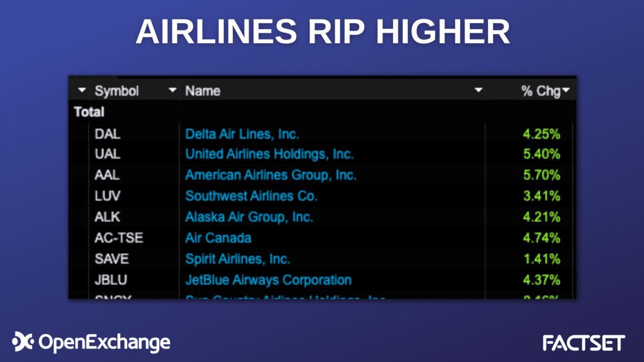The image size is (644, 362).
Task: Select Southwest Airlines Co. link
Action: (x=251, y=196)
